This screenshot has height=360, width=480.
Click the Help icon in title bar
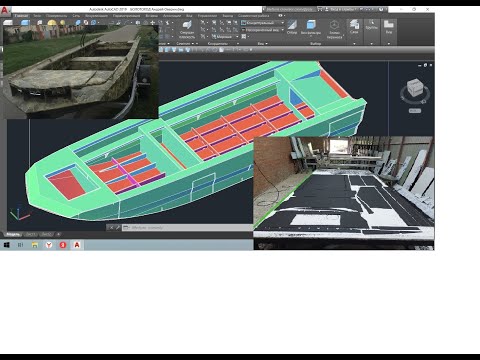(381, 10)
